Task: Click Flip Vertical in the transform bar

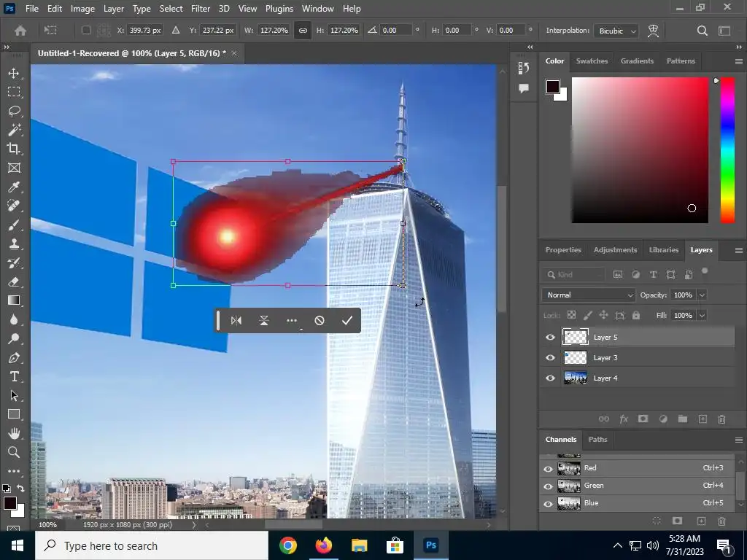Action: coord(264,321)
